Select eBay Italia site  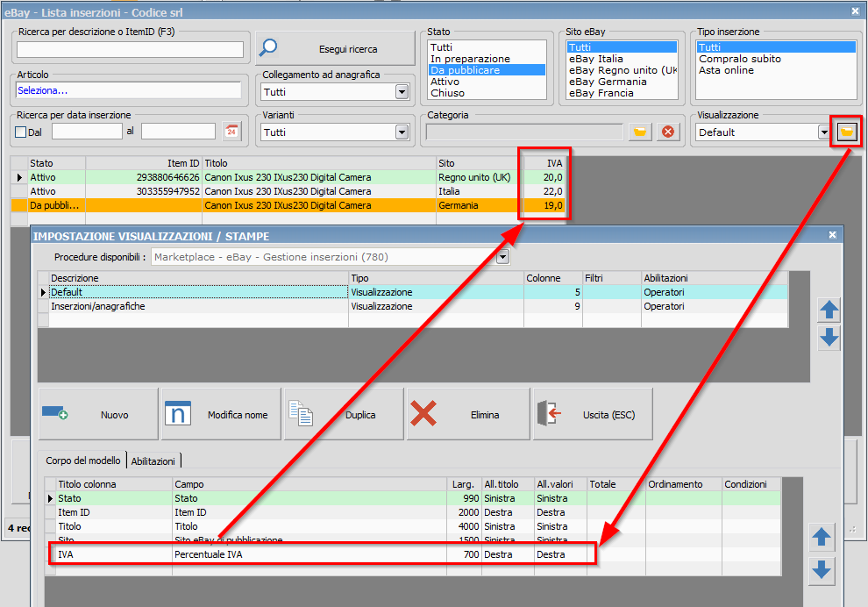coord(622,59)
